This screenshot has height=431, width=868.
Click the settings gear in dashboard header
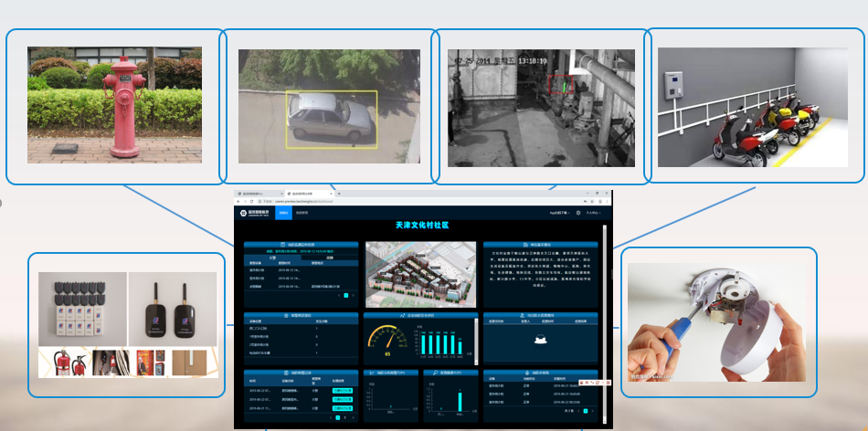coord(577,213)
